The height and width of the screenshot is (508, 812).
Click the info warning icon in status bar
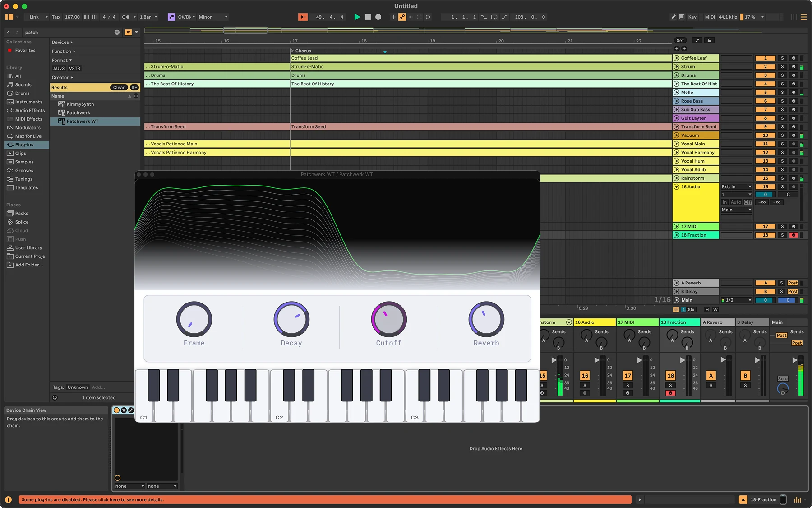(x=8, y=499)
